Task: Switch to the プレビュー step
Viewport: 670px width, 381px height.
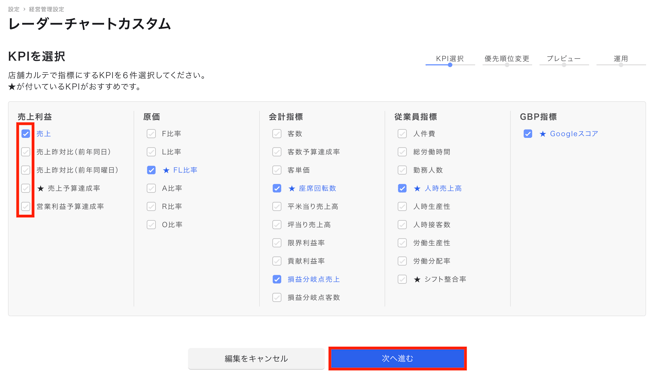Action: tap(564, 59)
